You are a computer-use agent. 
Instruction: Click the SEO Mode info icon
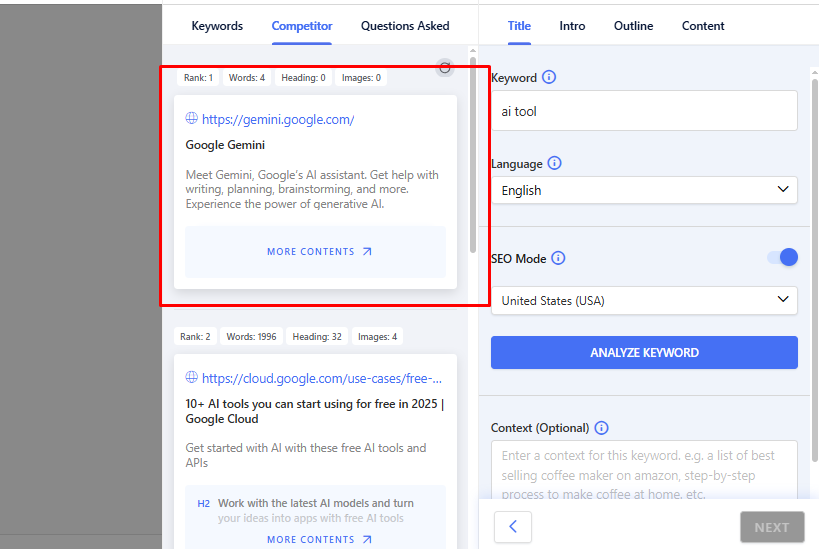tap(558, 258)
